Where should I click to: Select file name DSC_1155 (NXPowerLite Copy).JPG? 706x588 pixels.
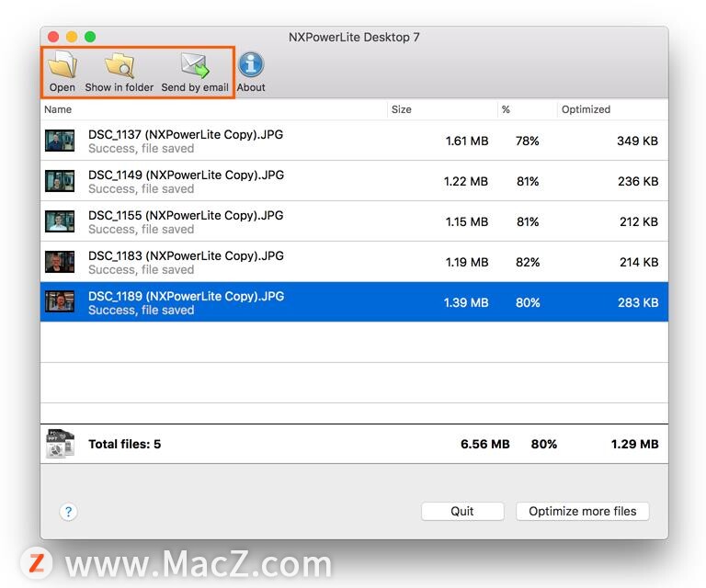(x=186, y=216)
